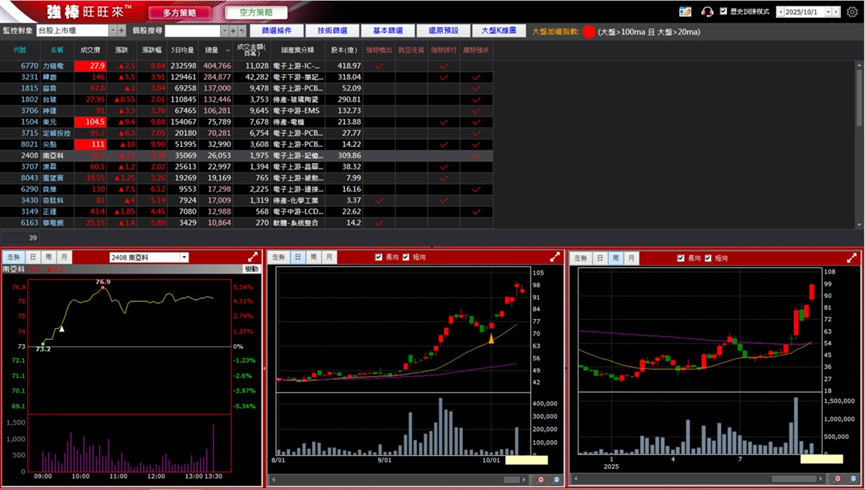The height and width of the screenshot is (490, 865).
Task: Expand the 南亞科 intraday chart to full size
Action: 253,258
